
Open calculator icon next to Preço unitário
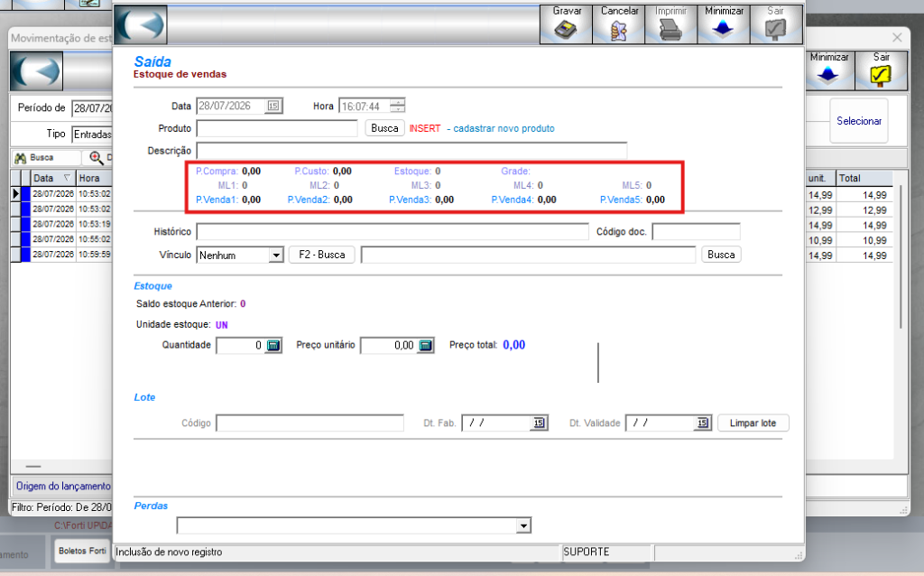click(x=426, y=346)
